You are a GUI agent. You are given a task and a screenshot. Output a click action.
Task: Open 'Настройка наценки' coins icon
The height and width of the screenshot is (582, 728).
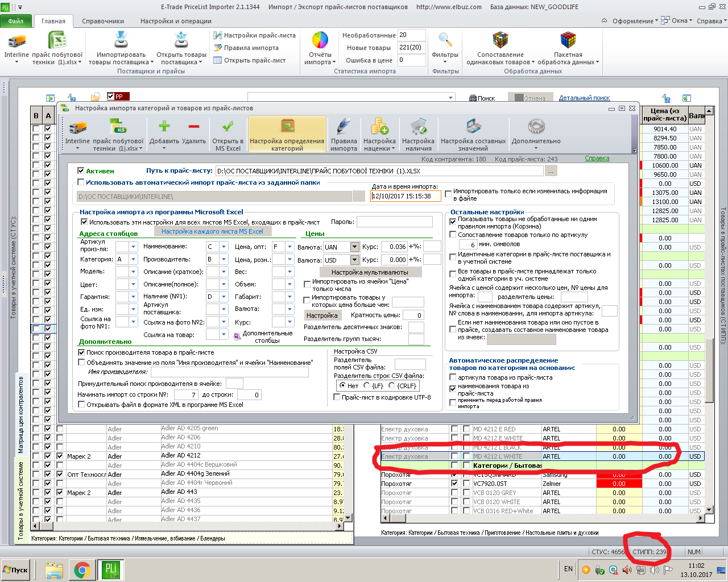click(379, 126)
